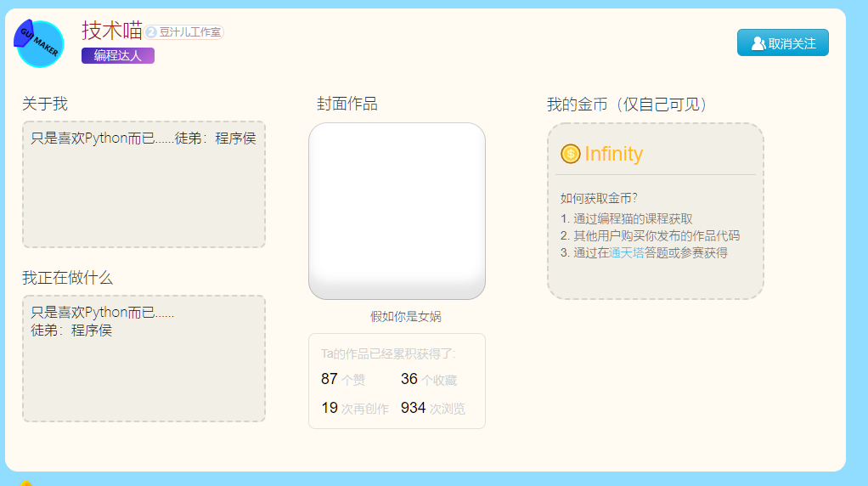Click the 36 favorites count
The height and width of the screenshot is (486, 868).
tap(409, 379)
